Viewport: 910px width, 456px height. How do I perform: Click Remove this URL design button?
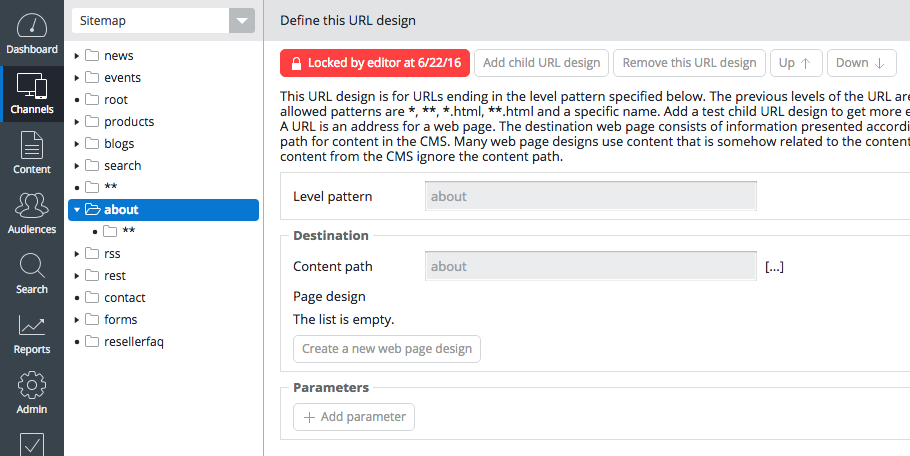click(x=689, y=63)
